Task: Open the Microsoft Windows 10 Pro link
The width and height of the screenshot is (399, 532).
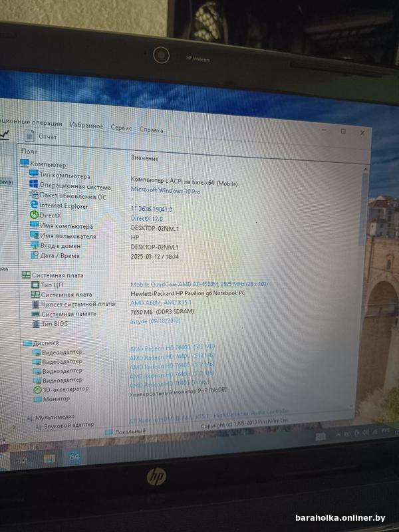Action: coord(166,190)
